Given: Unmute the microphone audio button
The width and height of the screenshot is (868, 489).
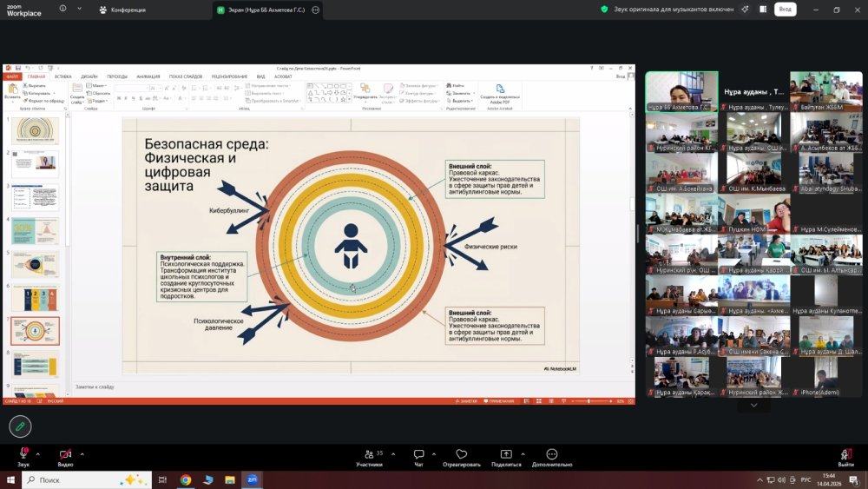Looking at the screenshot, I should (x=23, y=453).
